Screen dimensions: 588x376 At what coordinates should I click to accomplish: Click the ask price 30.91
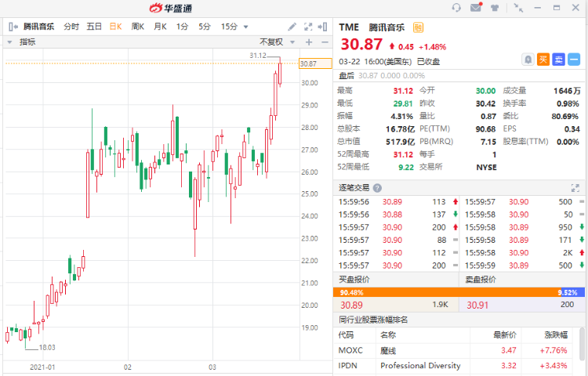pyautogui.click(x=477, y=305)
